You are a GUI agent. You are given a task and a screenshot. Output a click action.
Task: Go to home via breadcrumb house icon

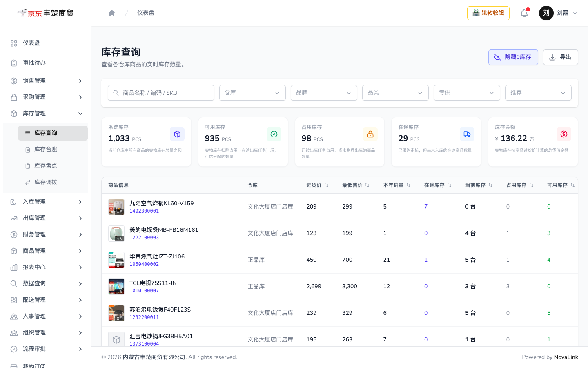point(112,13)
